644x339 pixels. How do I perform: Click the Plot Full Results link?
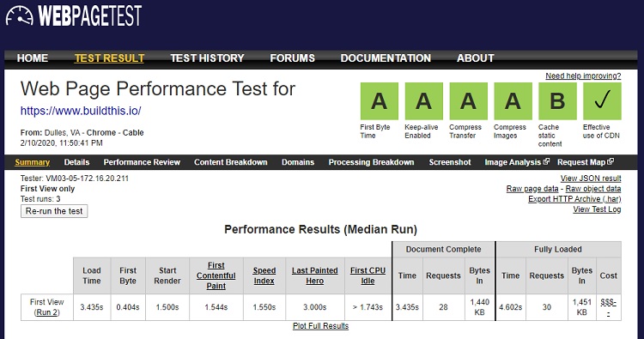coord(321,326)
